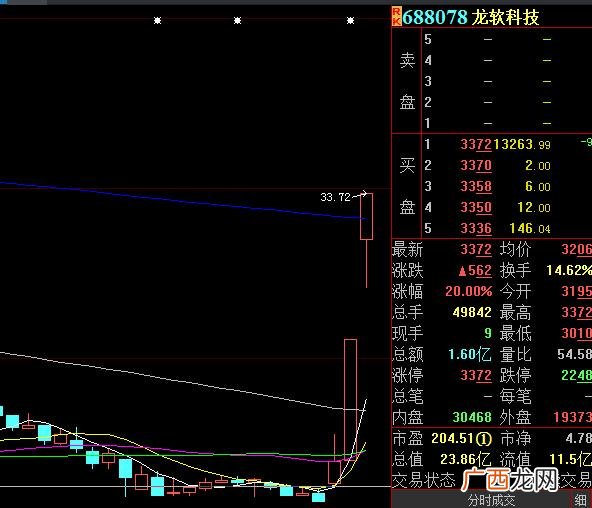Click the 现手 value 9

488,333
